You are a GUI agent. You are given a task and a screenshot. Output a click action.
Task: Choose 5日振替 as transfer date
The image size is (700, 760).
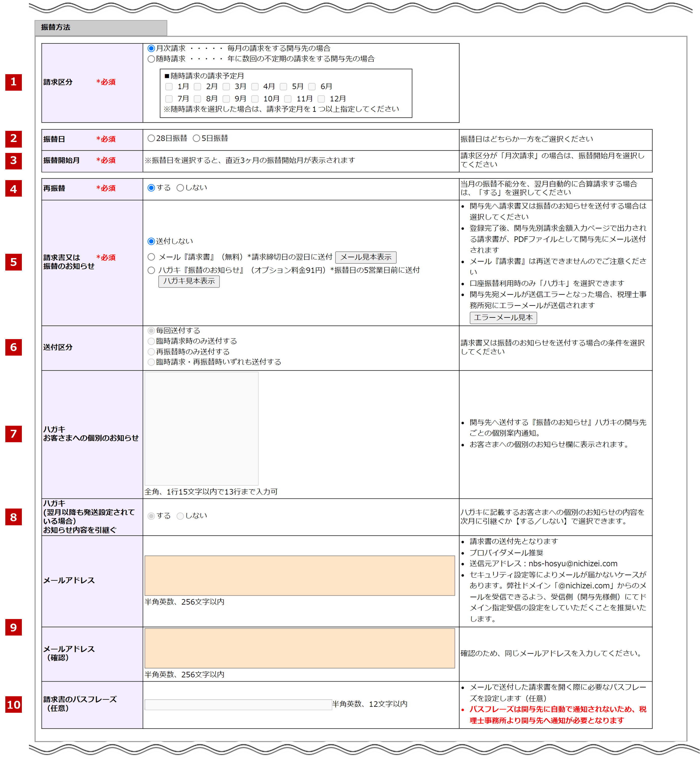point(196,139)
